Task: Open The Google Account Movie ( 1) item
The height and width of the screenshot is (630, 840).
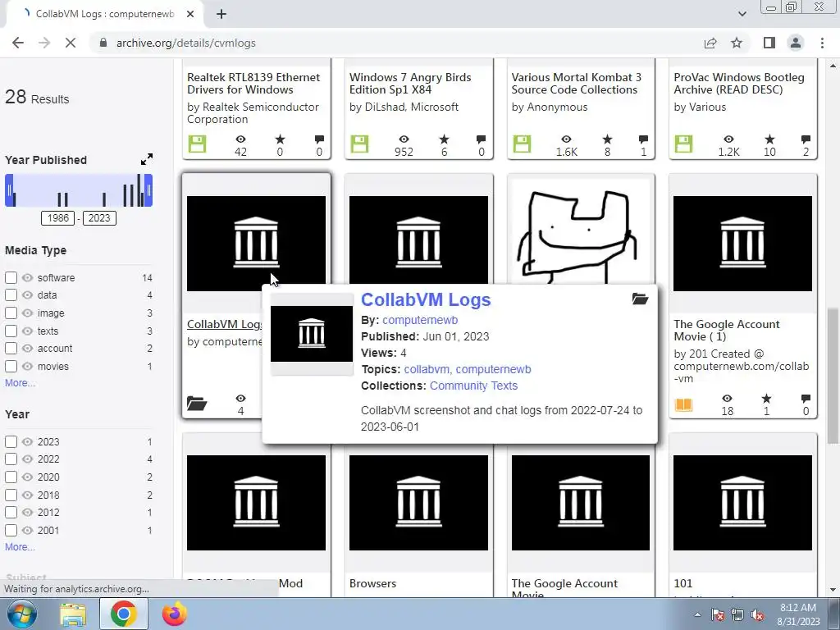Action: [x=727, y=330]
